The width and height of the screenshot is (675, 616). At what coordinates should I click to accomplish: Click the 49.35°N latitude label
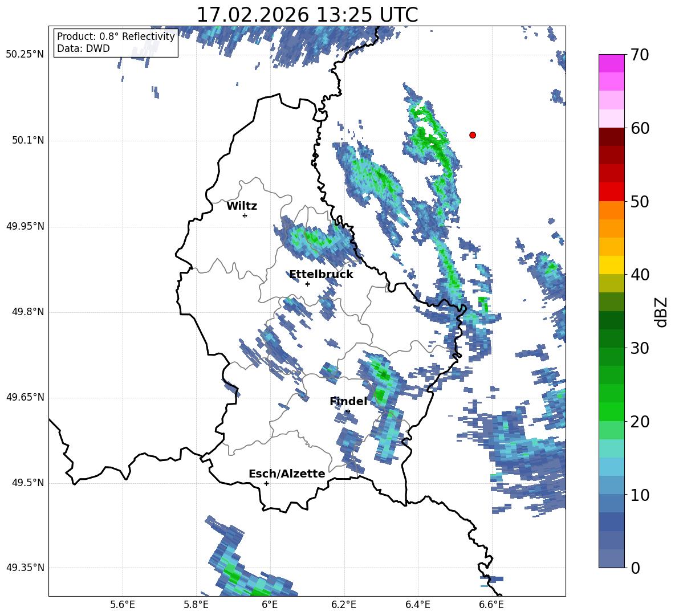pos(25,568)
